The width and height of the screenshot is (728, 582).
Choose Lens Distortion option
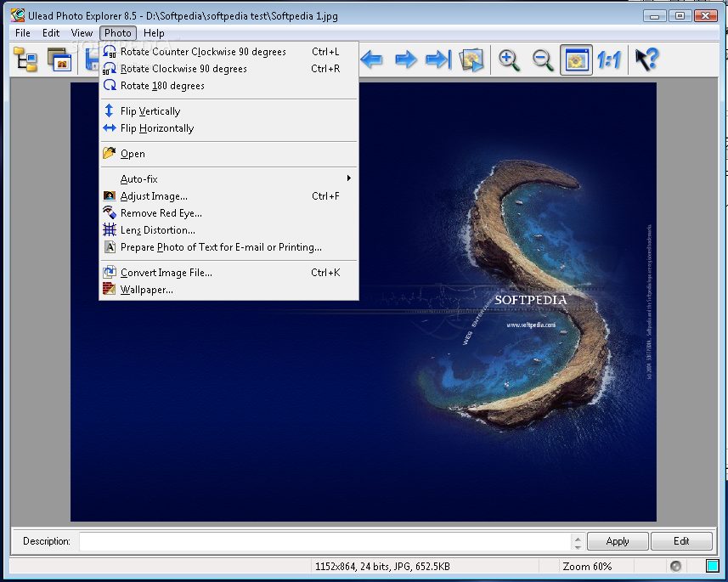click(229, 230)
